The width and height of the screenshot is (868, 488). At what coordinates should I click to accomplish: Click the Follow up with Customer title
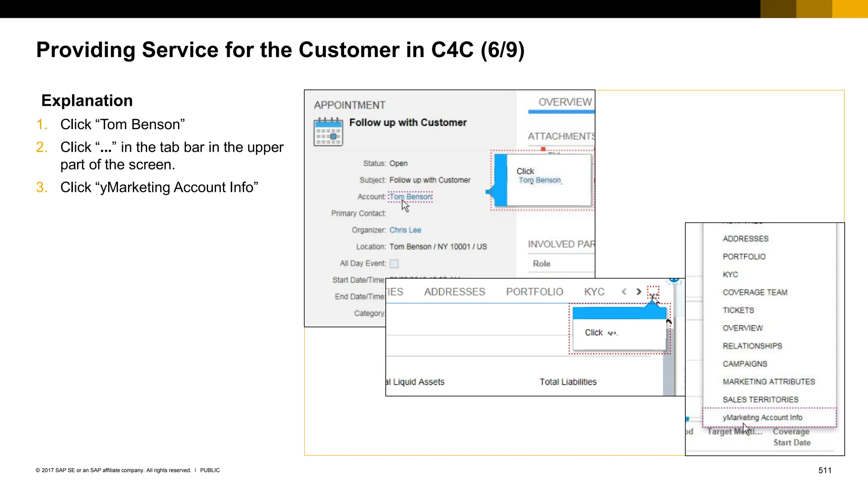(408, 122)
